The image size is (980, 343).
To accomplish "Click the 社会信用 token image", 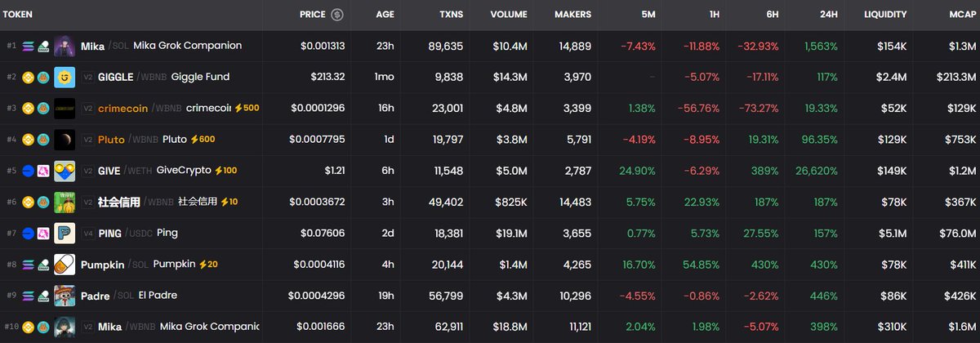I will click(x=65, y=203).
